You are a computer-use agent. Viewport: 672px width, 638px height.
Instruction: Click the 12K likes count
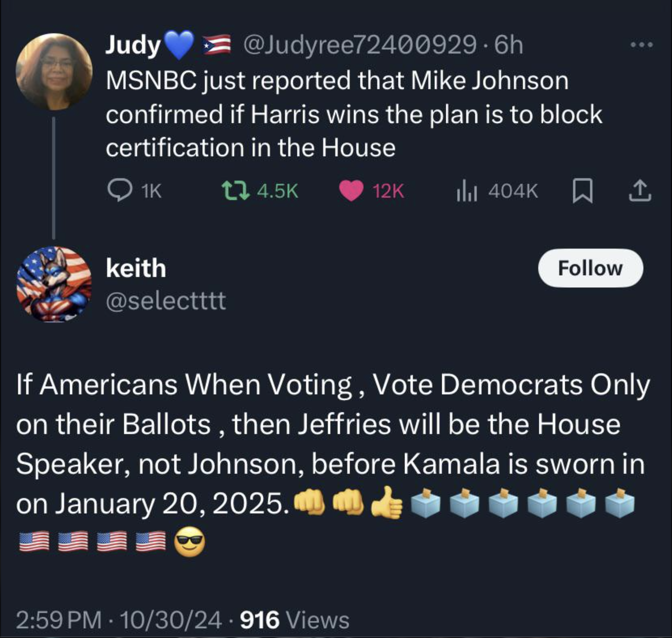pos(388,191)
